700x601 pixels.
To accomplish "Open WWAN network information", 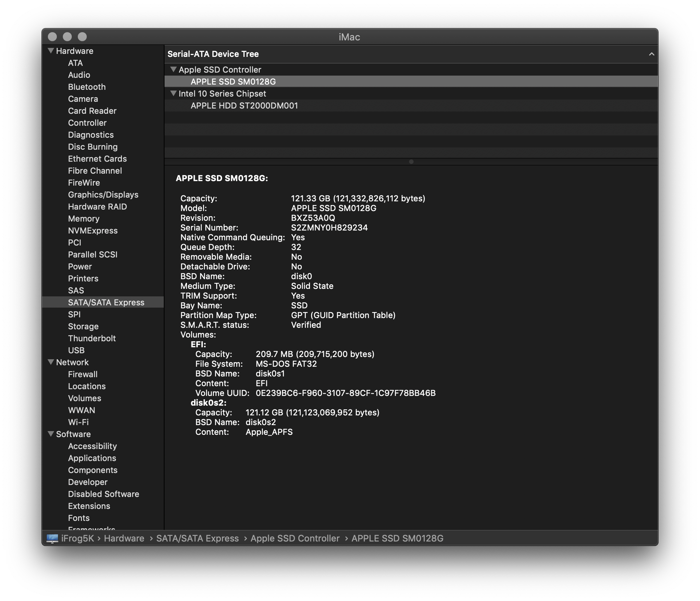I will click(82, 410).
